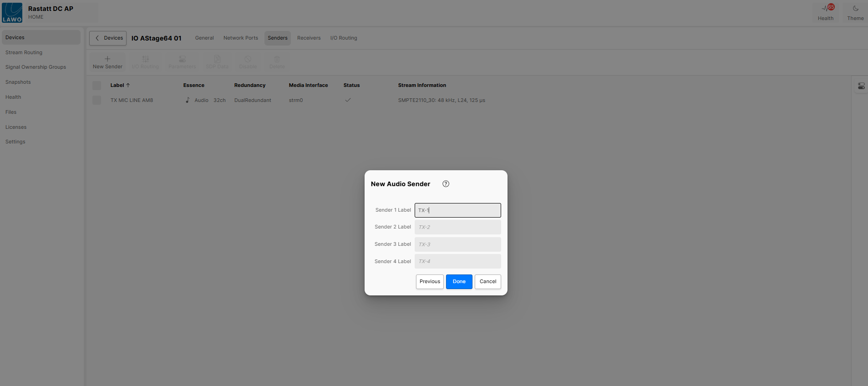Viewport: 868px width, 386px height.
Task: Open Snapshots in the sidebar
Action: point(18,82)
